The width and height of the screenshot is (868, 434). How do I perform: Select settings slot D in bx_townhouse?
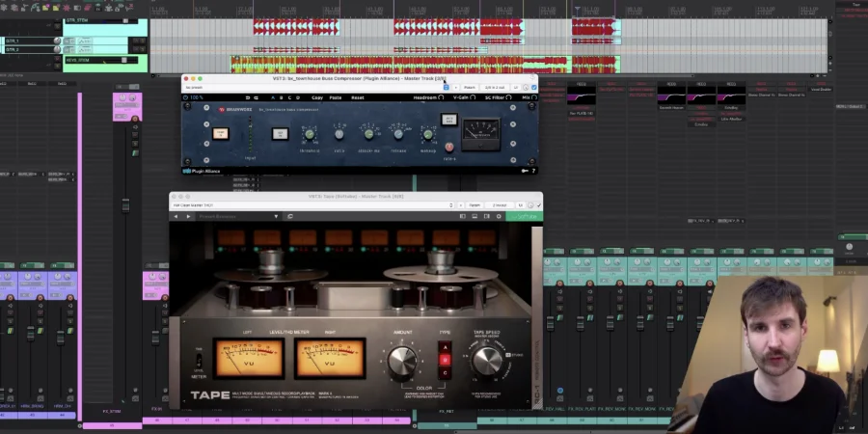click(298, 97)
